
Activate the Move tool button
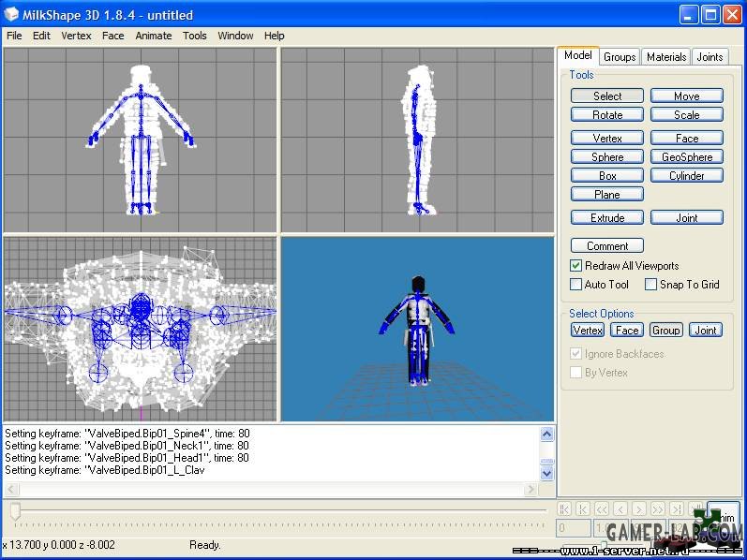686,96
